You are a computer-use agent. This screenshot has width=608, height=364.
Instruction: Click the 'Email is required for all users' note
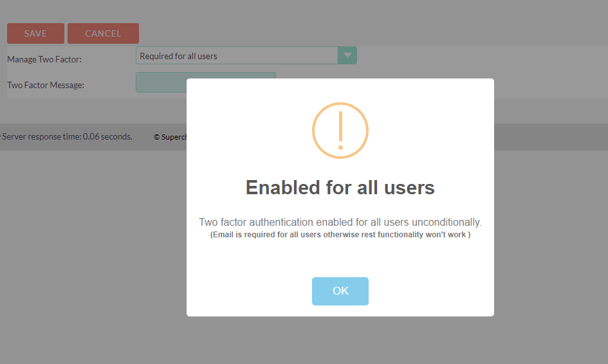[x=340, y=235]
